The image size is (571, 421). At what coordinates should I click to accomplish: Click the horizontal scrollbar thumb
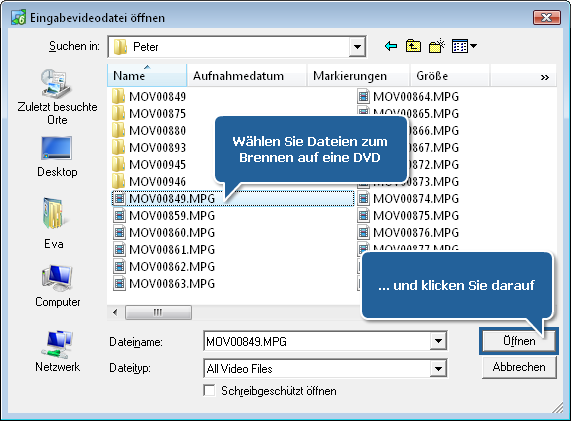158,312
